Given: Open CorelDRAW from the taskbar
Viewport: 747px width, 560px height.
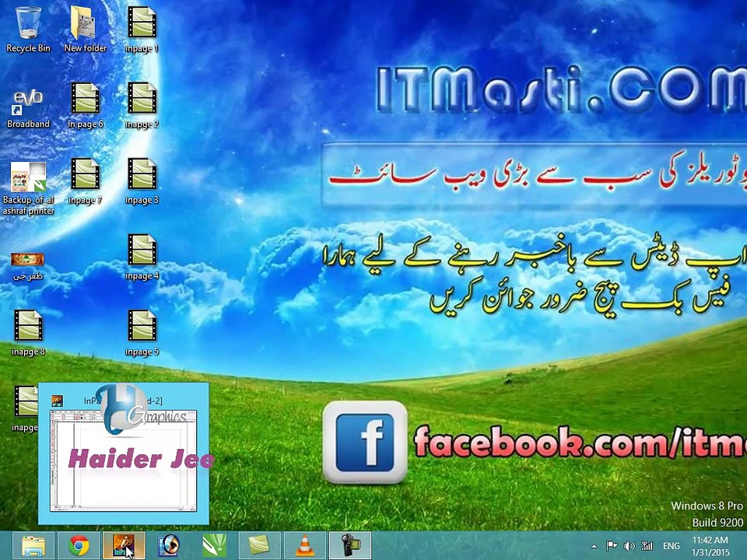Looking at the screenshot, I should (215, 546).
